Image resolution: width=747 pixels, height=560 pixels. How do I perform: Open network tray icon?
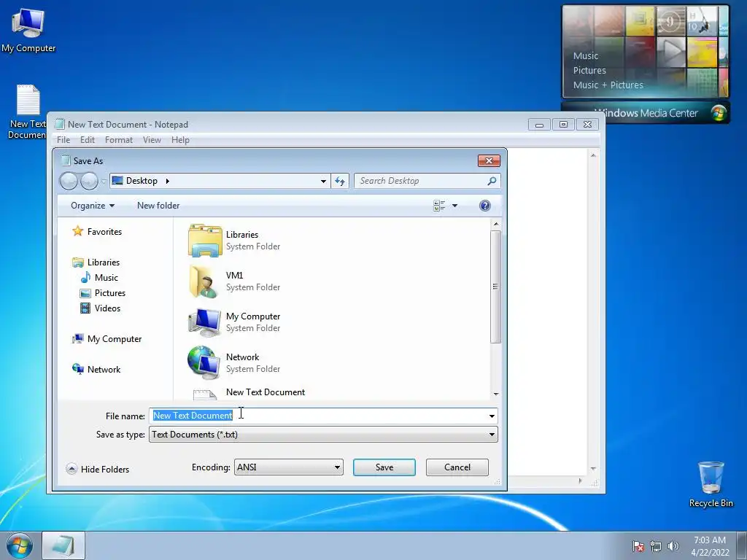point(656,546)
